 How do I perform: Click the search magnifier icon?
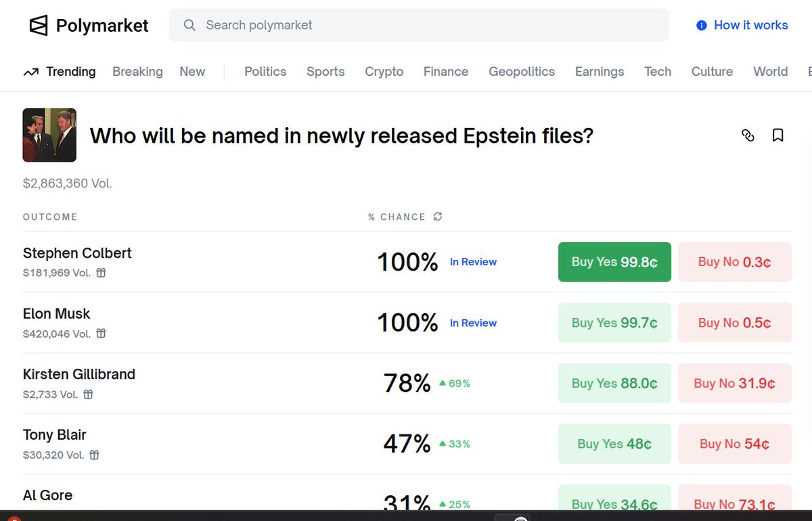click(190, 25)
